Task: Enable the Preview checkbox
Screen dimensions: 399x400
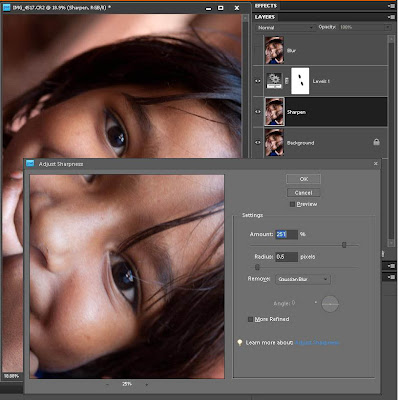Action: pyautogui.click(x=292, y=204)
